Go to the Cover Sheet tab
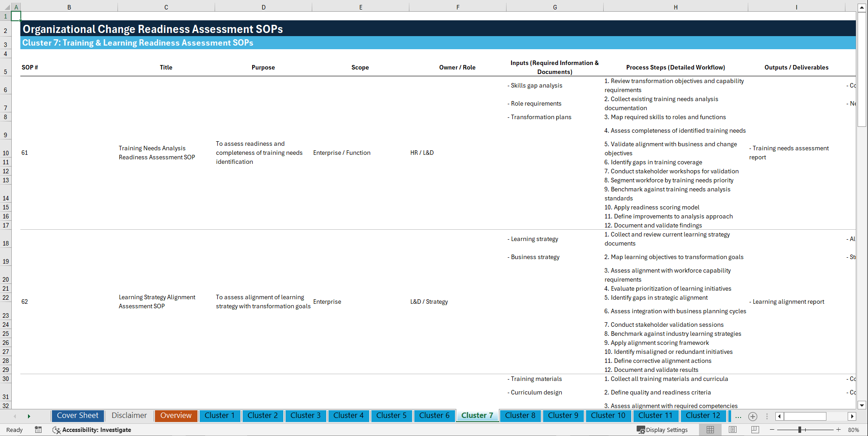The width and height of the screenshot is (868, 436). (77, 416)
